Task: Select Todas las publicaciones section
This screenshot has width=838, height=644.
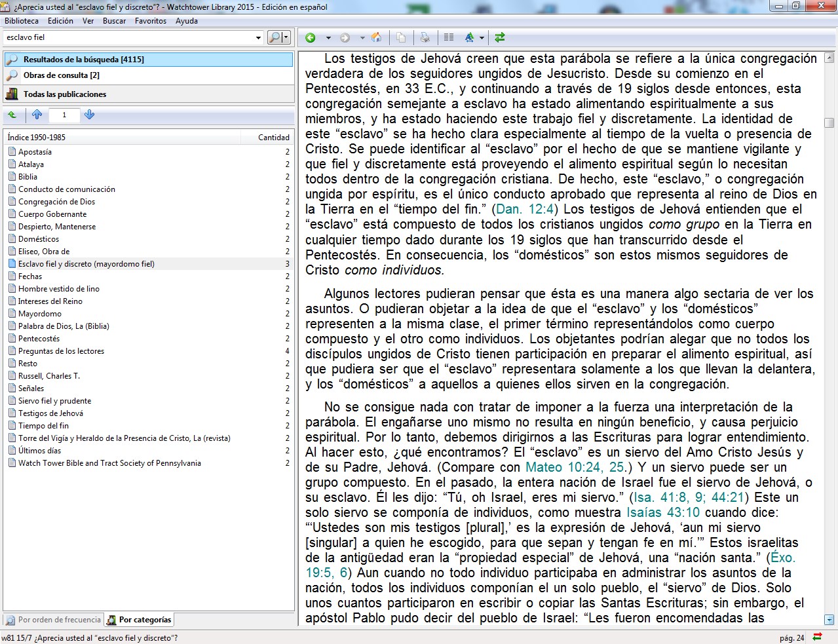Action: click(x=149, y=94)
